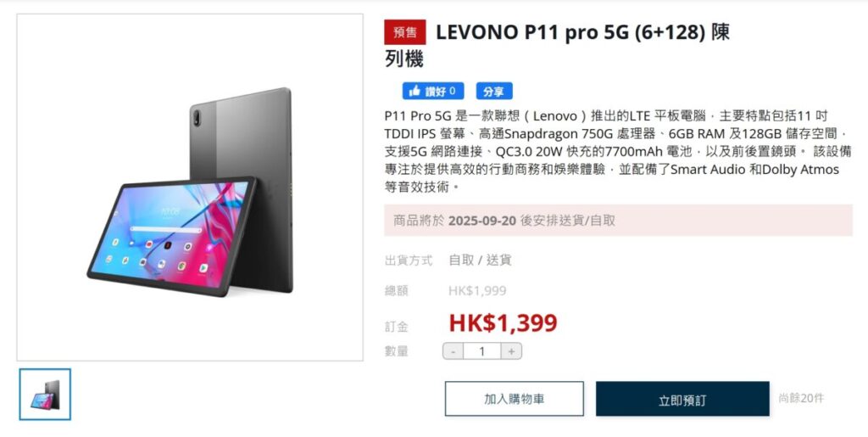Select the tablet product thumbnail
This screenshot has width=868, height=437.
[x=45, y=395]
